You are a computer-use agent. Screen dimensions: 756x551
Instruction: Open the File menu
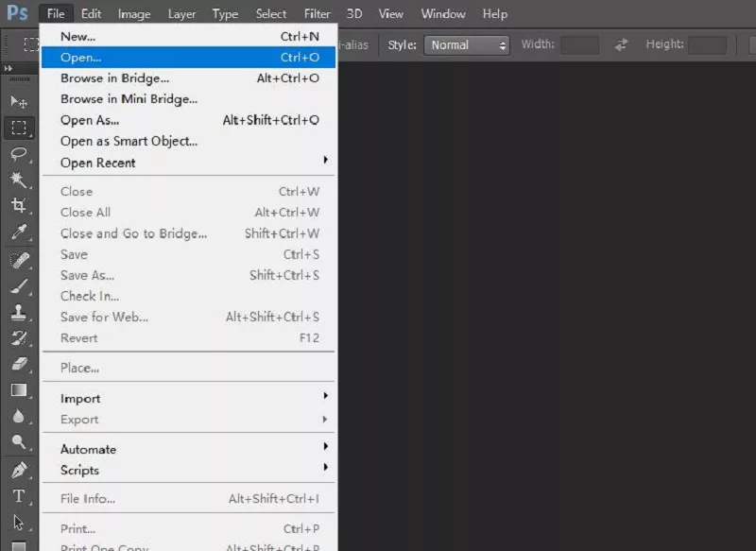click(x=56, y=14)
